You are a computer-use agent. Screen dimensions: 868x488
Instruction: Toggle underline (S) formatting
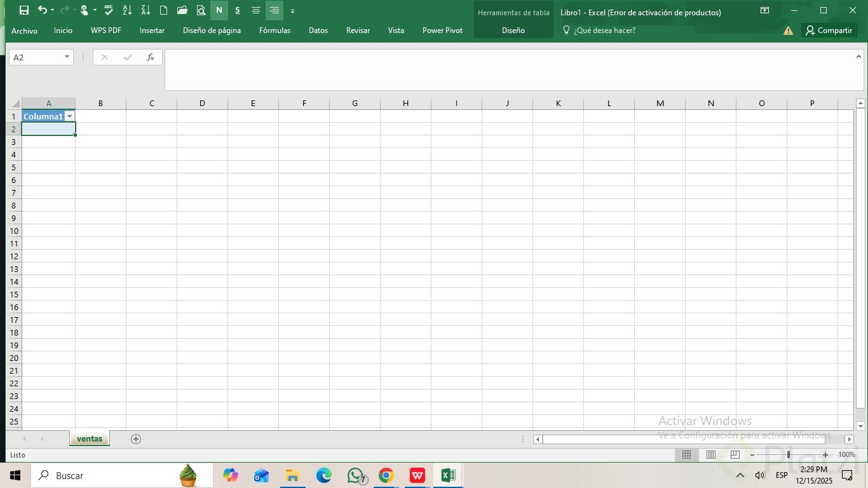pyautogui.click(x=238, y=10)
